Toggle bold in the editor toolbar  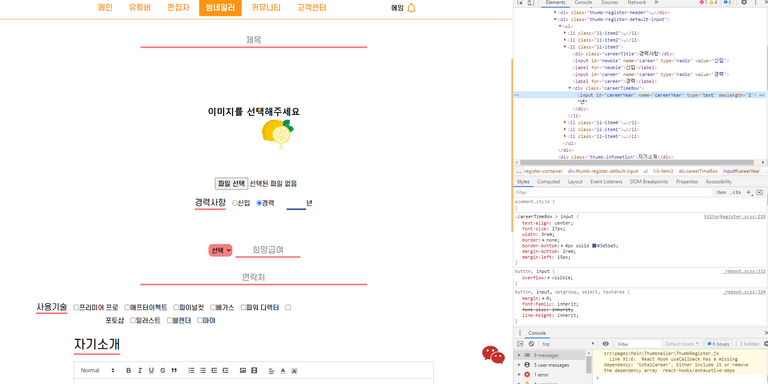[128, 371]
